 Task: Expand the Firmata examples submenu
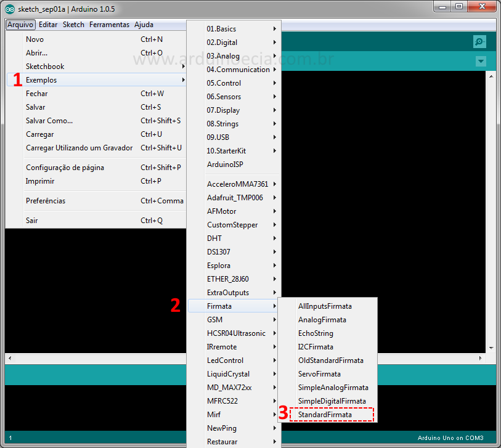click(222, 306)
